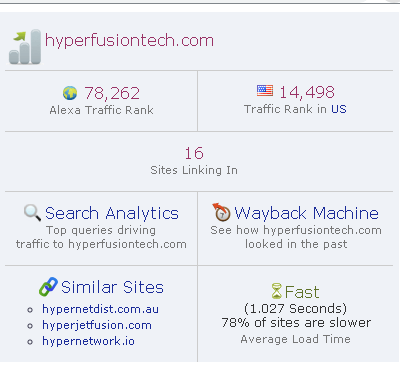Click the 16 Sites Linking In number
The width and height of the screenshot is (400, 369).
coord(194,153)
